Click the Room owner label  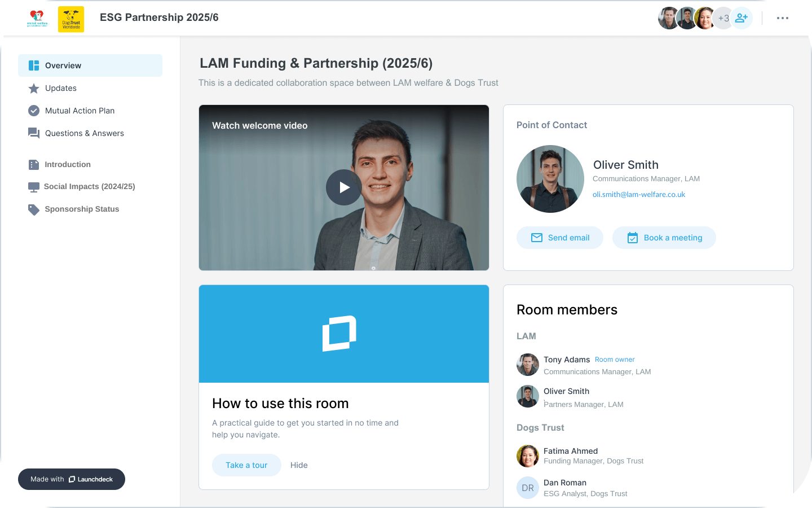615,360
